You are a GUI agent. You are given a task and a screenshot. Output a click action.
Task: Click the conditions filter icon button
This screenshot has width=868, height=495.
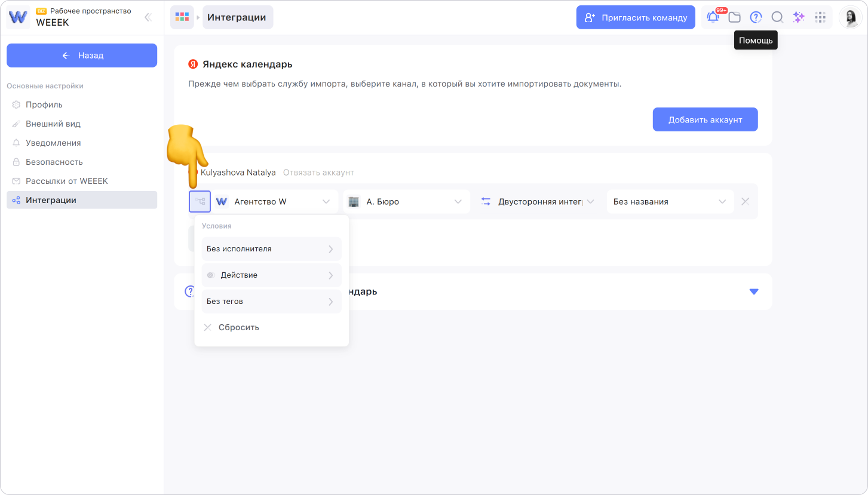(200, 201)
